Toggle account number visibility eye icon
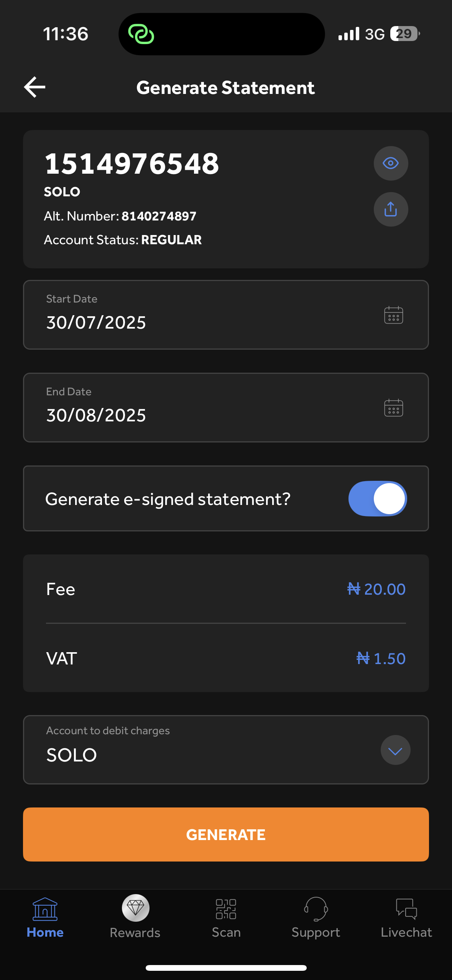This screenshot has height=980, width=452. 391,163
